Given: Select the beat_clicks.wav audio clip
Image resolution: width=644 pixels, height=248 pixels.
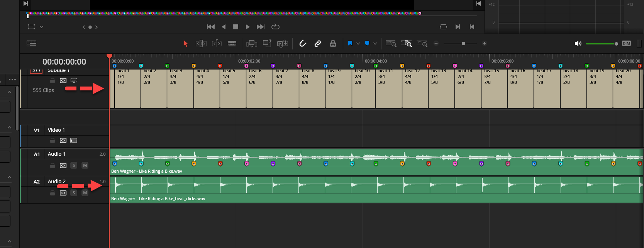Looking at the screenshot, I should click(376, 190).
